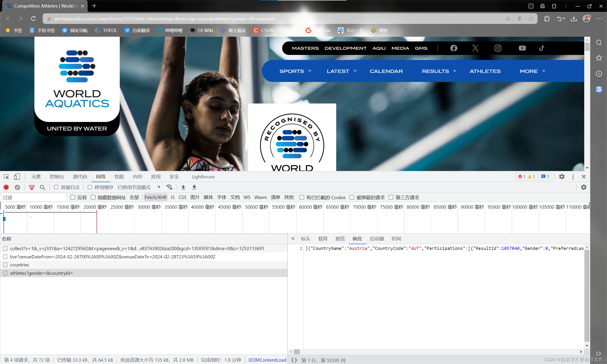607x364 pixels.
Task: Click the export HAR download arrow icon
Action: [194, 187]
